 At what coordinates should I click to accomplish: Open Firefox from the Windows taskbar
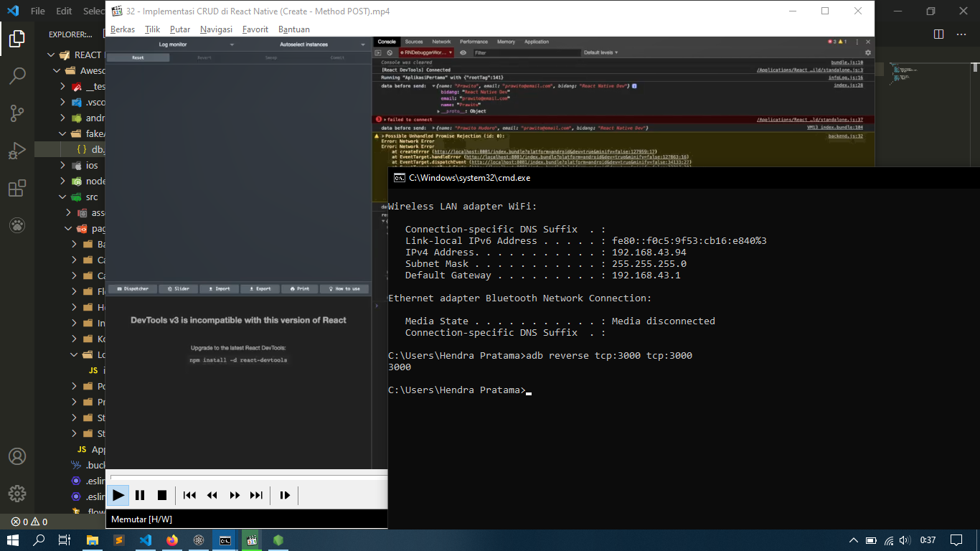point(172,540)
